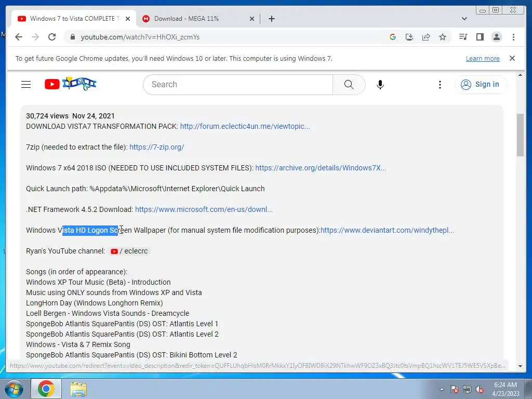The image size is (532, 399).
Task: Open YouTube settings three-dot menu
Action: click(440, 85)
